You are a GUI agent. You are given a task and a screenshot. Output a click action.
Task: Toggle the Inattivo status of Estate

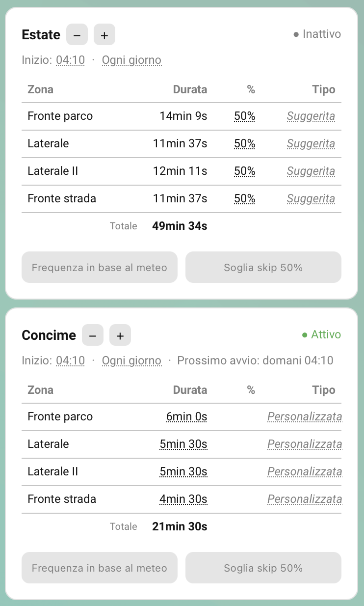317,34
